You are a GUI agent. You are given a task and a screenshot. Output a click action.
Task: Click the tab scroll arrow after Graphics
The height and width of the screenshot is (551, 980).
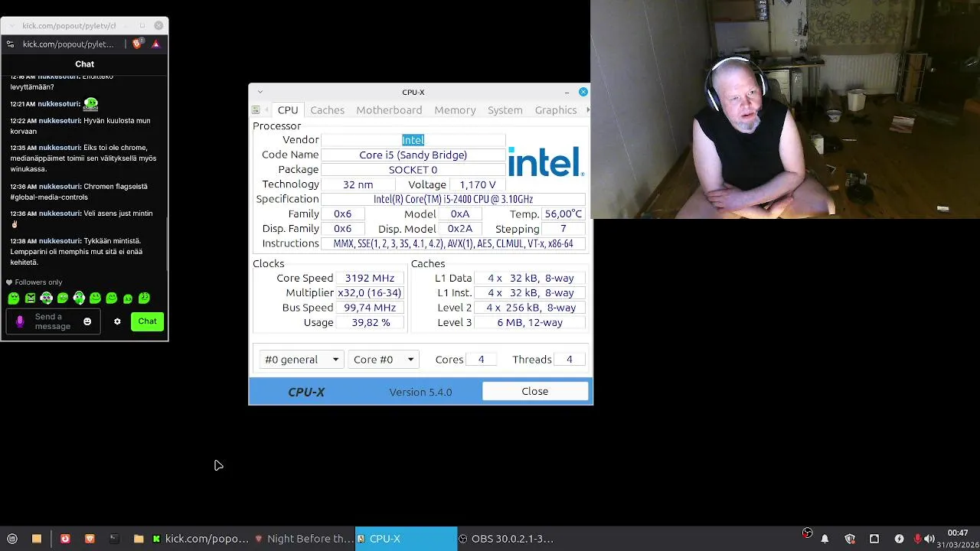pyautogui.click(x=588, y=110)
